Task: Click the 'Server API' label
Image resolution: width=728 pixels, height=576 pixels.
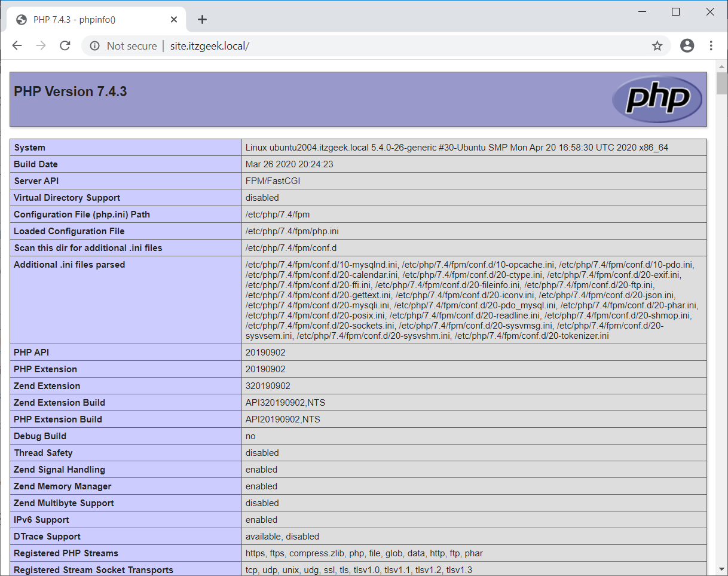Action: pos(36,181)
